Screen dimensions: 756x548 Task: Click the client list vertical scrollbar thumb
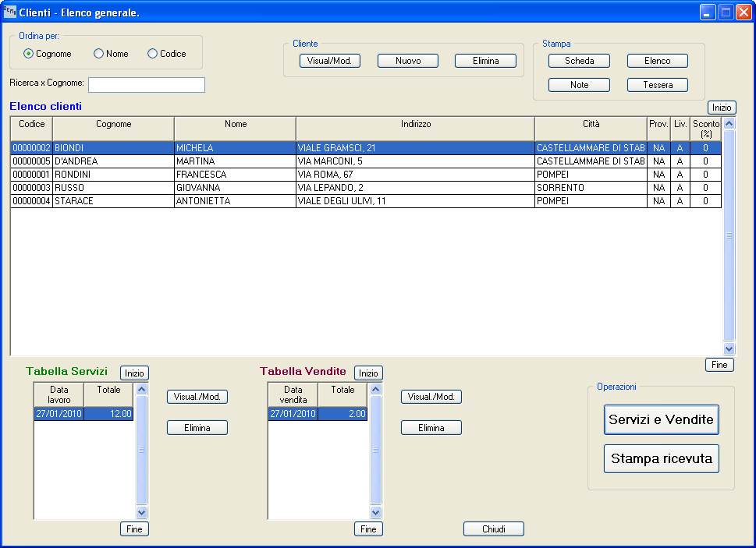pos(729,235)
